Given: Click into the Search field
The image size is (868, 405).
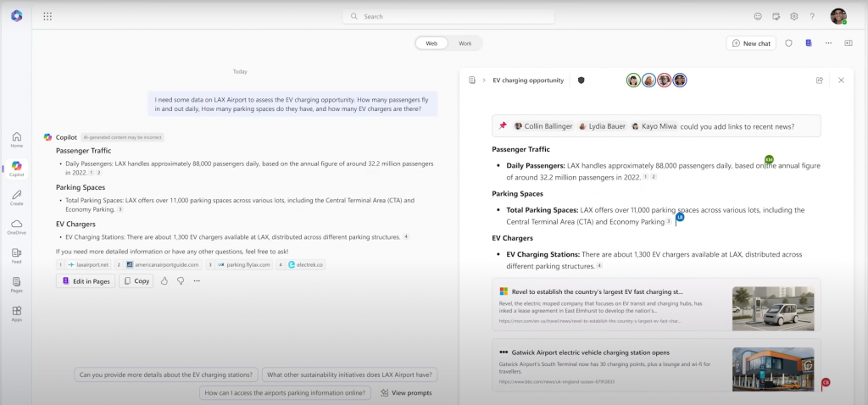Looking at the screenshot, I should coord(448,17).
